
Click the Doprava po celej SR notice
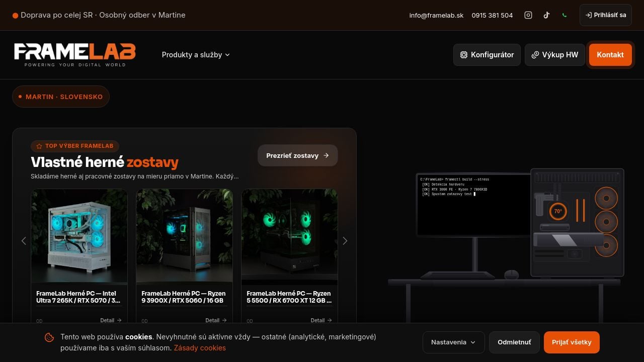click(99, 15)
